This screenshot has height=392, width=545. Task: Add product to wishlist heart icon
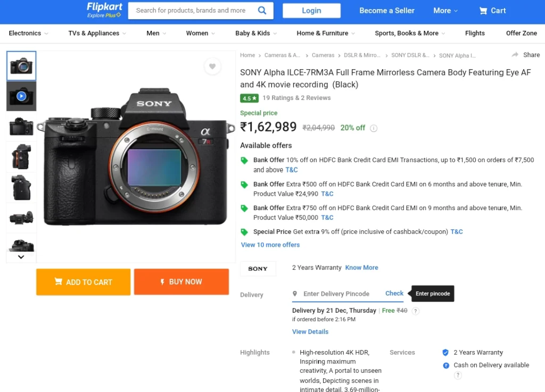tap(212, 66)
